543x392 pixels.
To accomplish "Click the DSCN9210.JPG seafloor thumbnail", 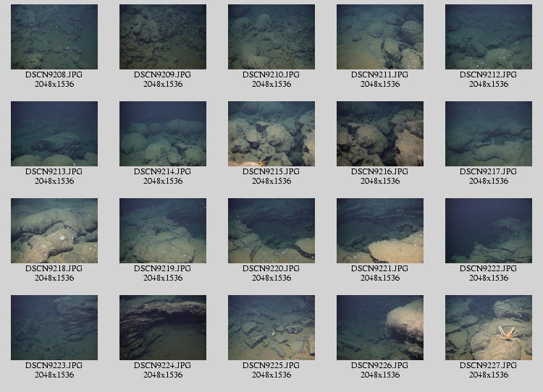I will coord(271,37).
